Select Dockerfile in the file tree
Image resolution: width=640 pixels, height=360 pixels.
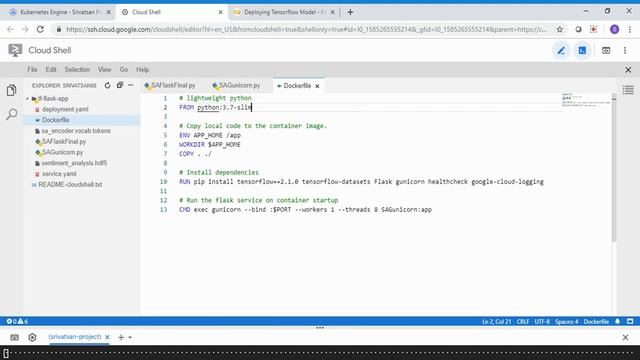point(56,120)
